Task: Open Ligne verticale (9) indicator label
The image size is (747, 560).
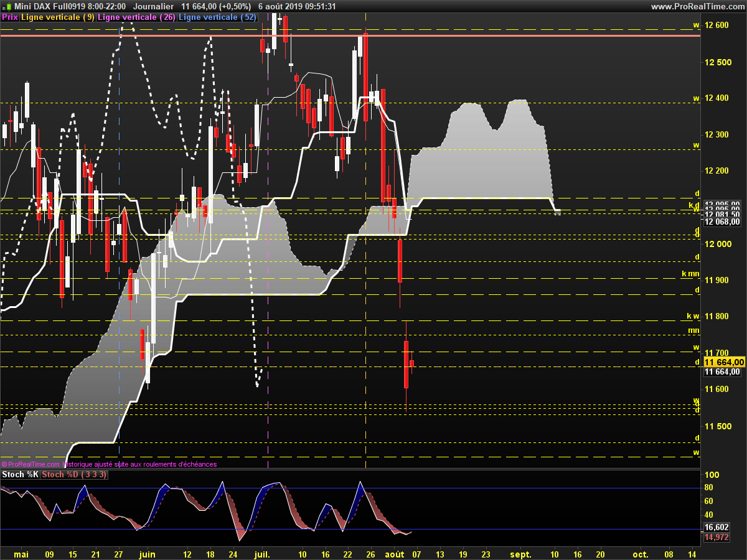Action: coord(58,17)
